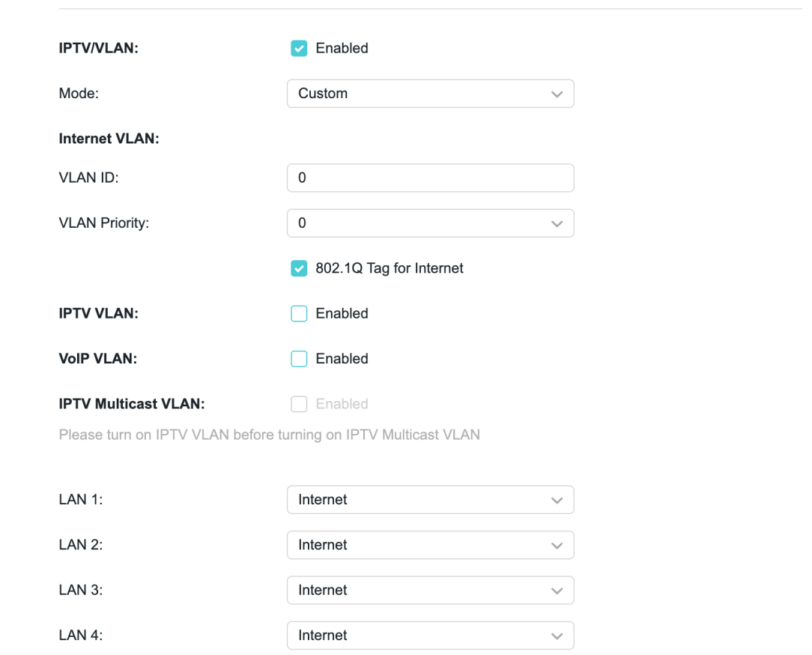Click 'Internet' text in LAN 3 field
This screenshot has height=655, width=812.
point(323,590)
